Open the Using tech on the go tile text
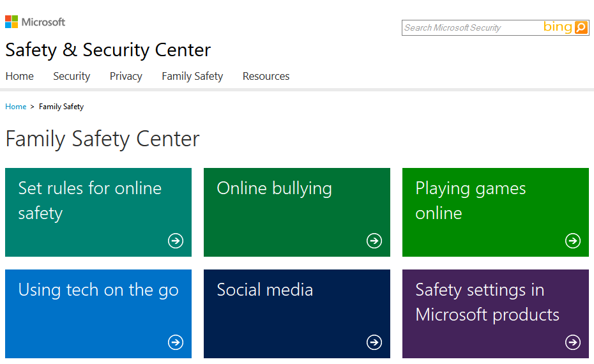594x364 pixels. click(98, 290)
